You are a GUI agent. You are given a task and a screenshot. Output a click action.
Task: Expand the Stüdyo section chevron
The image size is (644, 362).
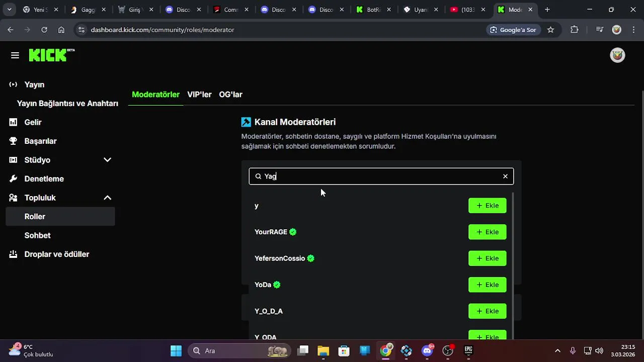tap(107, 160)
